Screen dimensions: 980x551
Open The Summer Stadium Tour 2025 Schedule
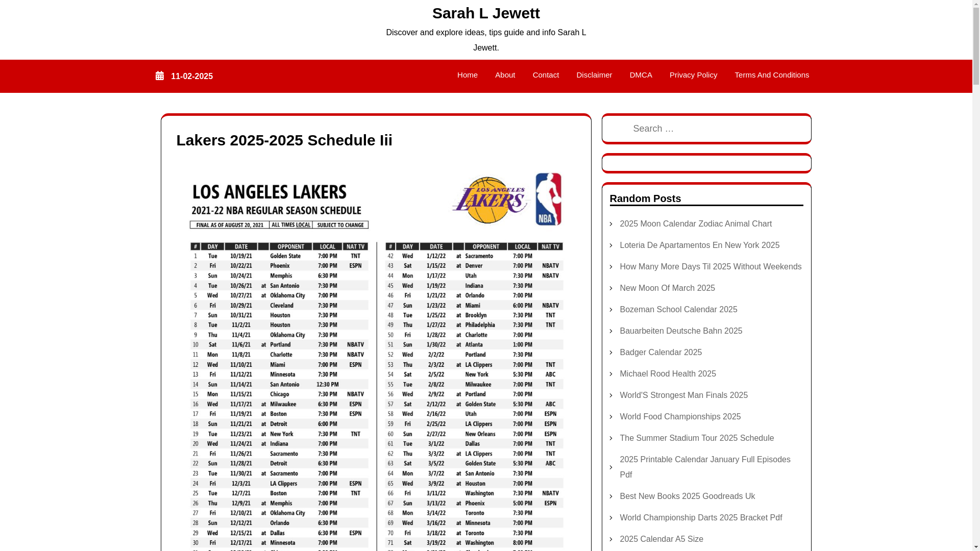pos(696,438)
